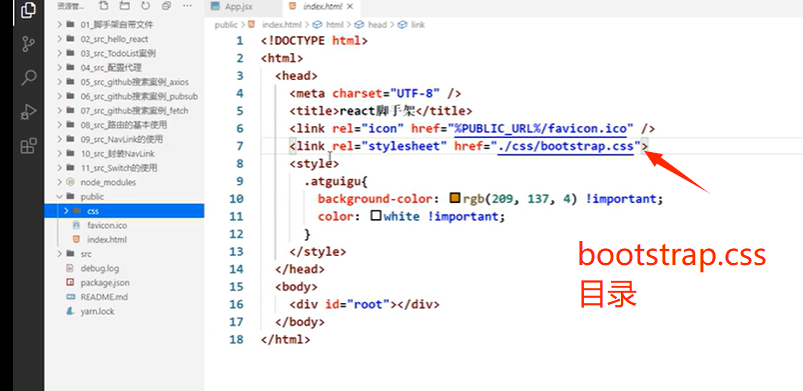Click the white color swatch on line 11
Screen dimensions: 803x391
pos(376,216)
